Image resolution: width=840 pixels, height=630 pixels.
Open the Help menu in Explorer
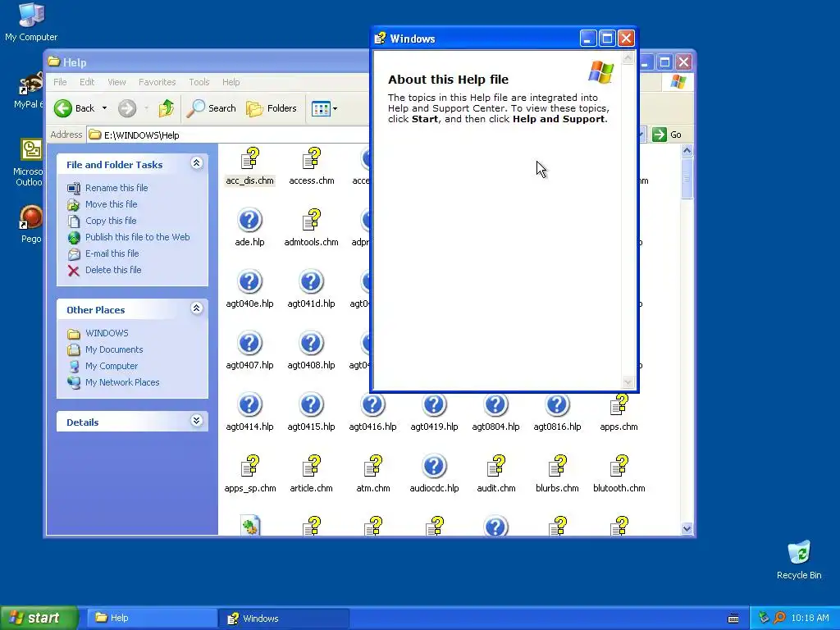pos(231,82)
